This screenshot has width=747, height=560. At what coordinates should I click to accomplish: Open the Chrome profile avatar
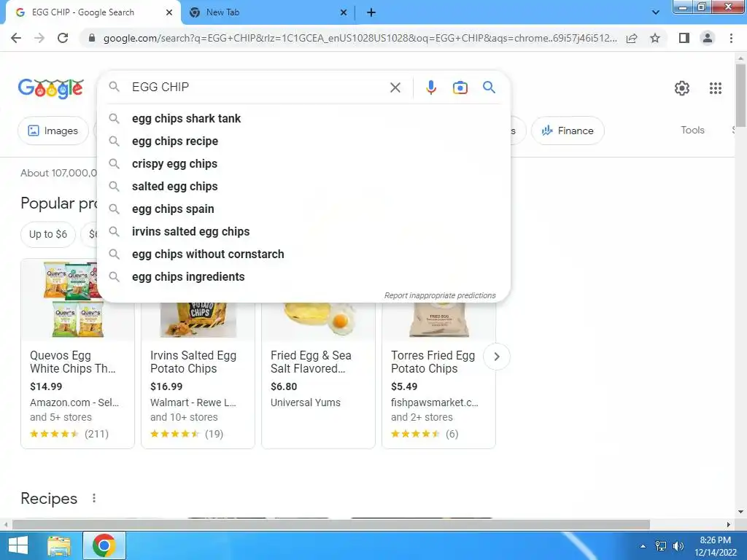pyautogui.click(x=708, y=38)
